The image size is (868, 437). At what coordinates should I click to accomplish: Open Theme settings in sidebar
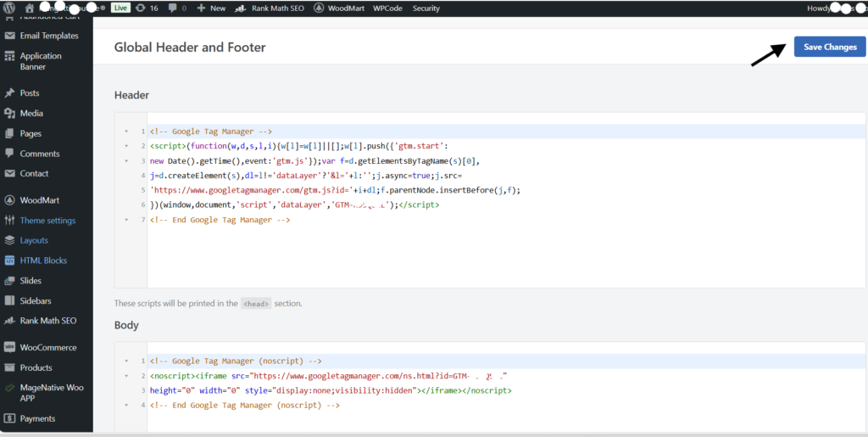[x=47, y=221]
